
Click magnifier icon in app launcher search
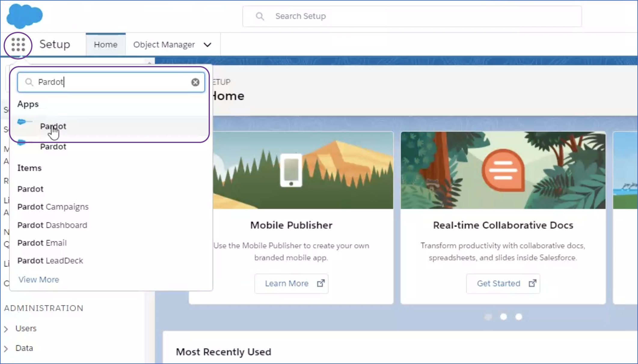coord(29,82)
